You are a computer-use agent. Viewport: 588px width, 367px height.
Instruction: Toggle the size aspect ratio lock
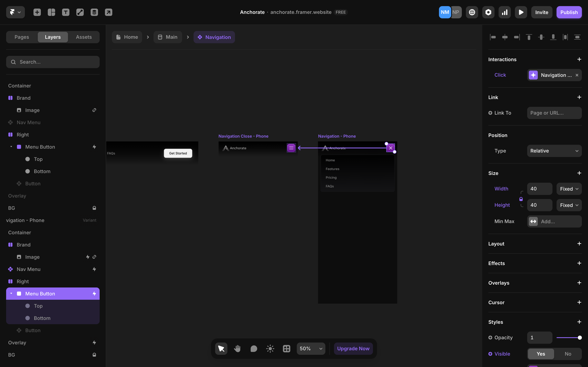point(521,199)
